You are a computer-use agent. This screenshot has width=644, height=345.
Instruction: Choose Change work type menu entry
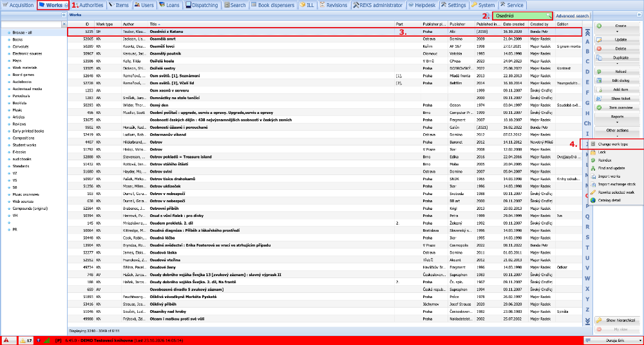tap(612, 144)
